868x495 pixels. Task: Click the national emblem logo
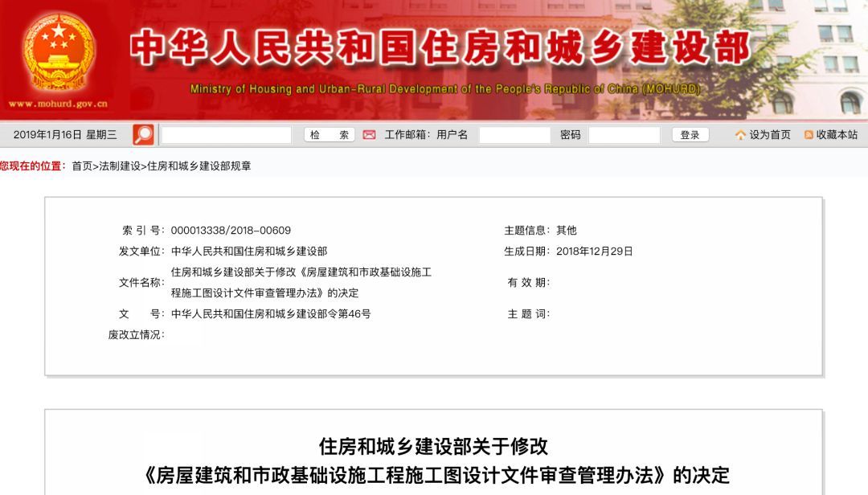tap(58, 52)
